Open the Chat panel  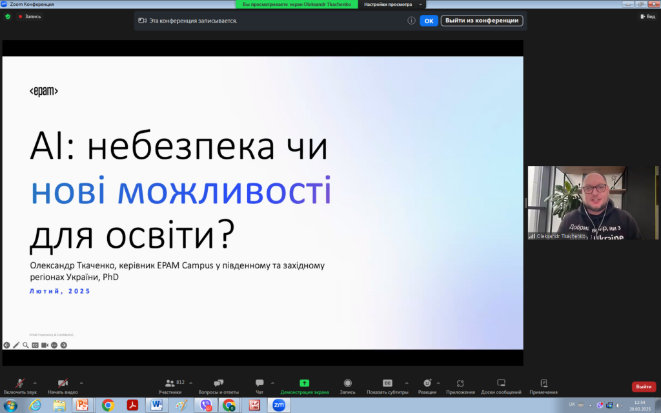point(259,384)
